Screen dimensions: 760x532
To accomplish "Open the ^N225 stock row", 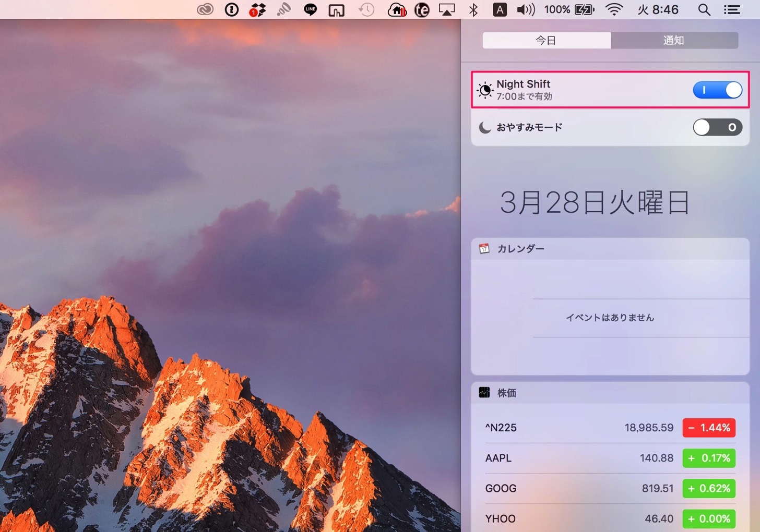I will pyautogui.click(x=610, y=428).
